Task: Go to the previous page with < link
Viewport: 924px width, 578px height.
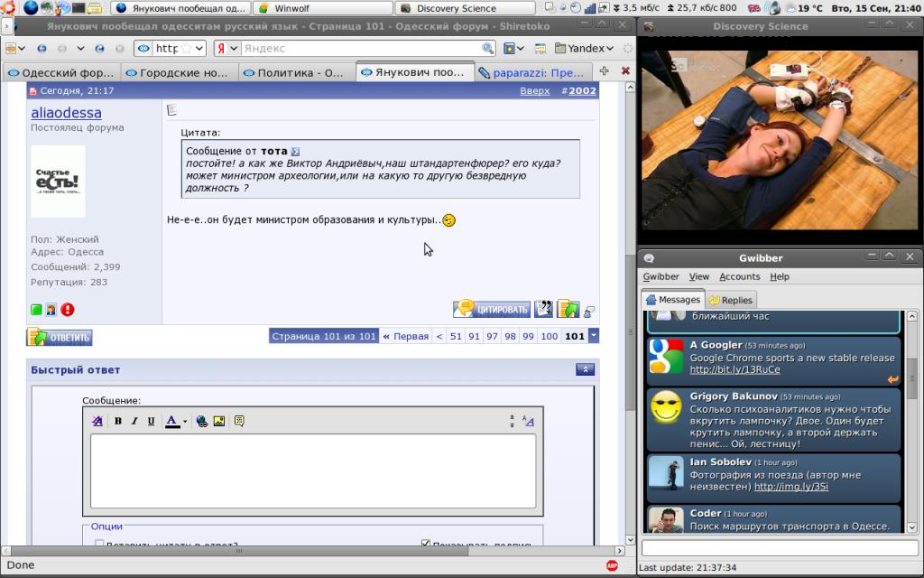Action: point(439,336)
